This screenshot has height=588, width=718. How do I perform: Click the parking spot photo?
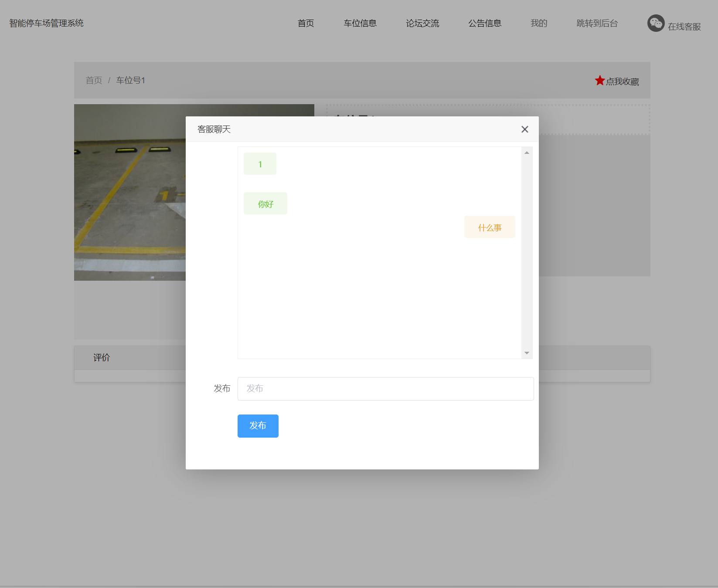tap(130, 192)
